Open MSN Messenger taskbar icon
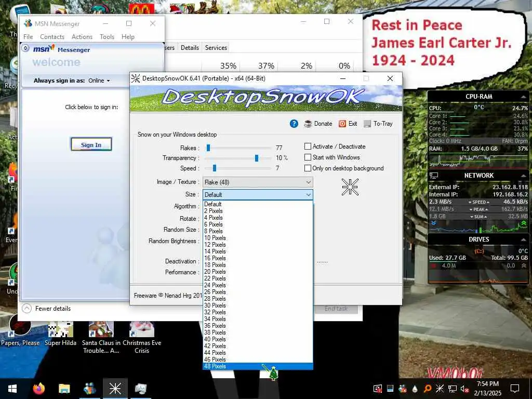The image size is (532, 399). [x=89, y=389]
